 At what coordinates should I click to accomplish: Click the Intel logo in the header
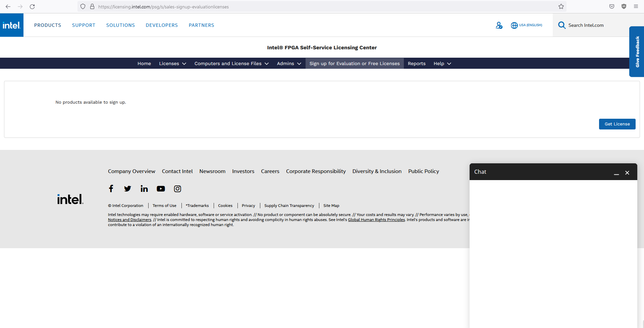point(12,25)
